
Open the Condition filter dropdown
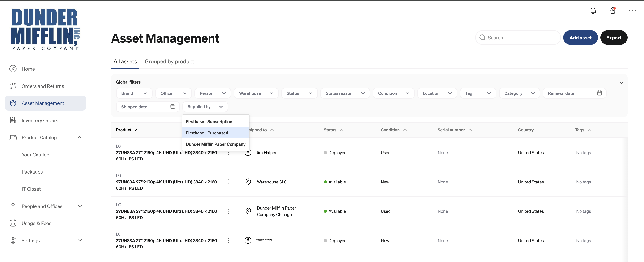click(x=394, y=93)
